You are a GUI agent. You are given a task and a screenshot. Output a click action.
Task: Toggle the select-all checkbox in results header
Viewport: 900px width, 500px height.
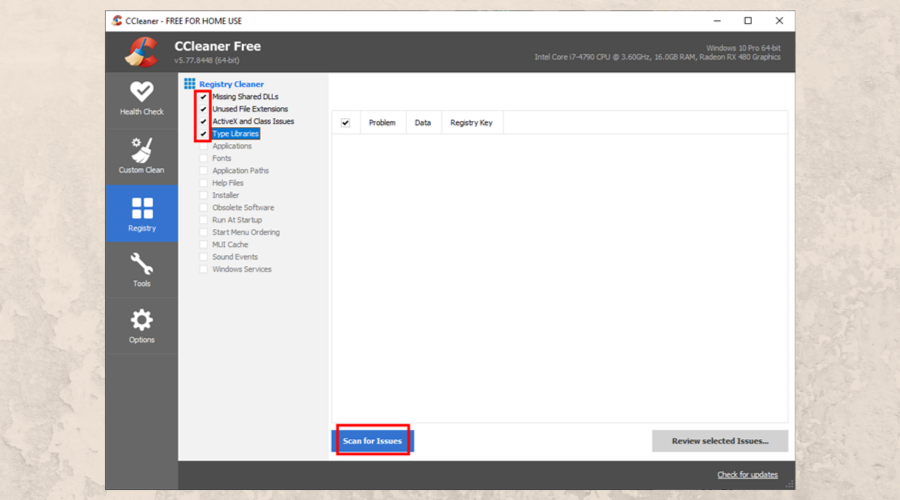pos(346,123)
